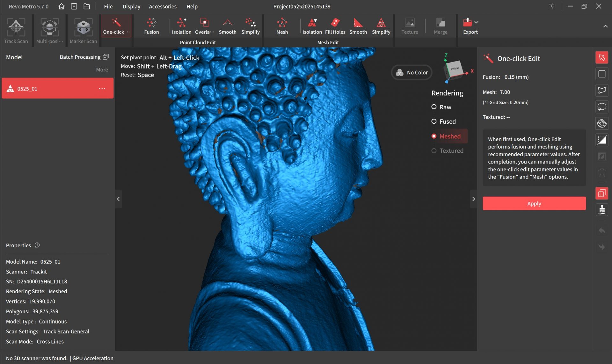Switch rendering to Fused
Viewport: 612px width, 364px height.
pyautogui.click(x=434, y=121)
